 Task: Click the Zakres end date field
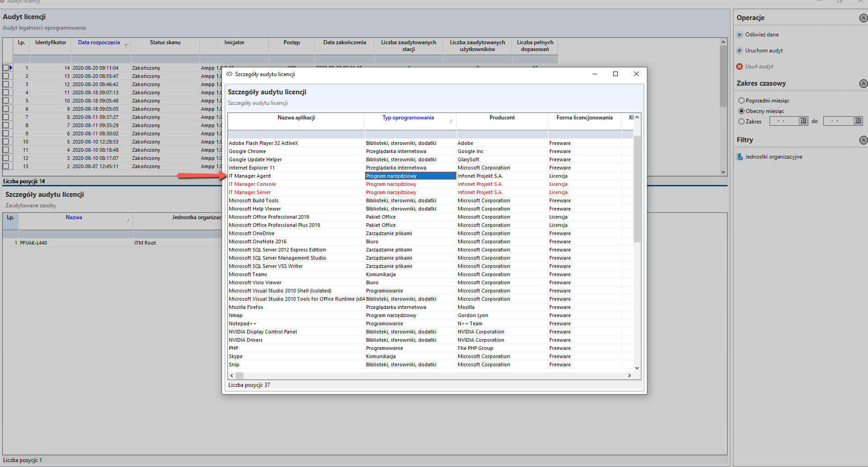[839, 121]
